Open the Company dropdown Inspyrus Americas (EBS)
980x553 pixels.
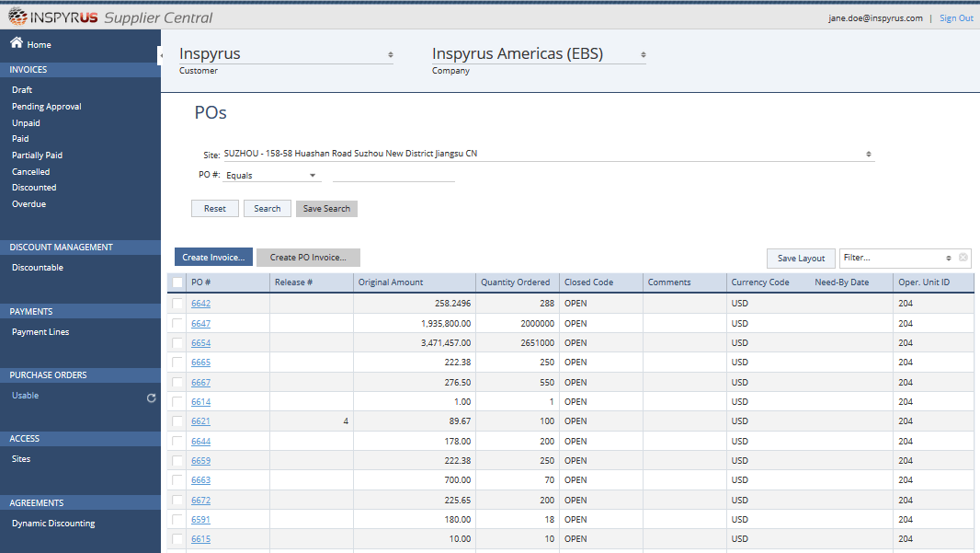[539, 54]
